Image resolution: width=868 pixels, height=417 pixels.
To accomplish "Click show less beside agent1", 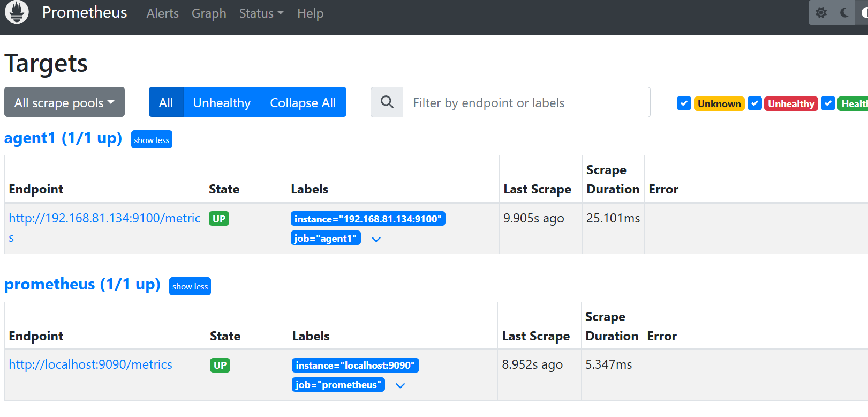I will tap(152, 140).
